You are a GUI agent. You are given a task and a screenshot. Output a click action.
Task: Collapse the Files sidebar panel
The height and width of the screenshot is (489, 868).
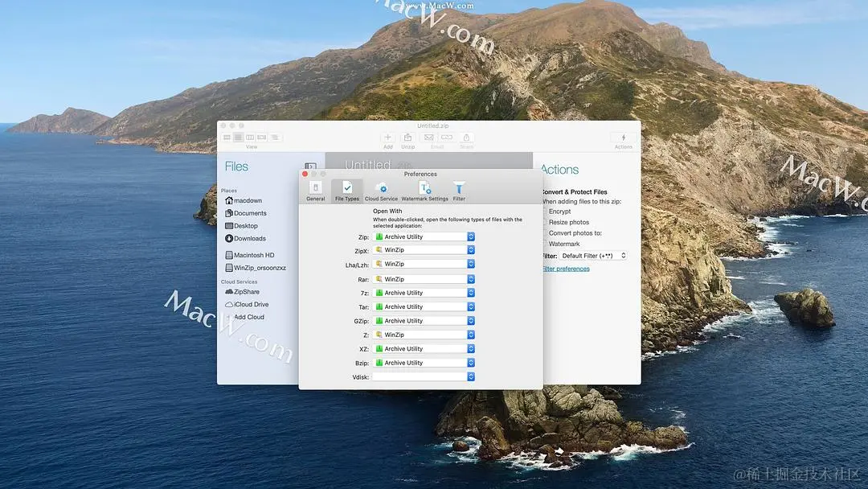click(x=310, y=166)
